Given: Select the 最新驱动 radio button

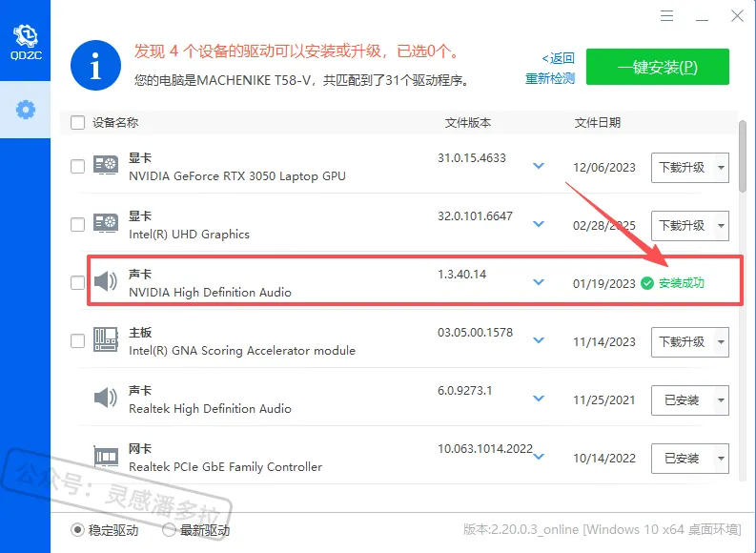Looking at the screenshot, I should (169, 530).
